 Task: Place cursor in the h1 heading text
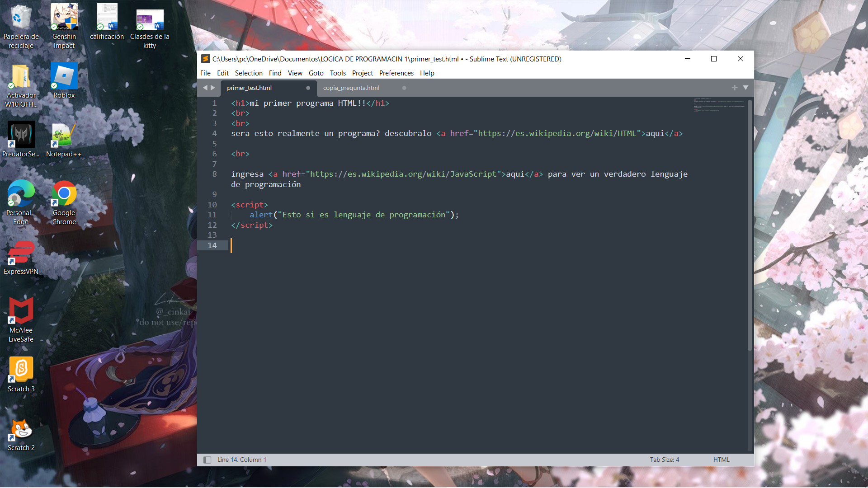click(307, 103)
